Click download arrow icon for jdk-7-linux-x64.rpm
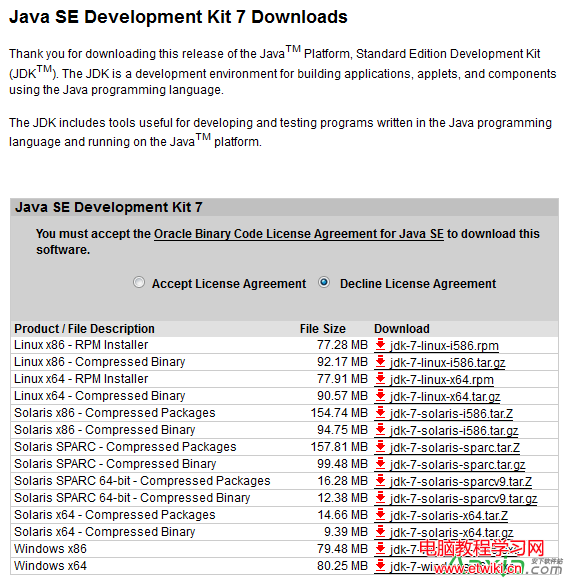Viewport: 570px width, 585px height. pos(380,379)
